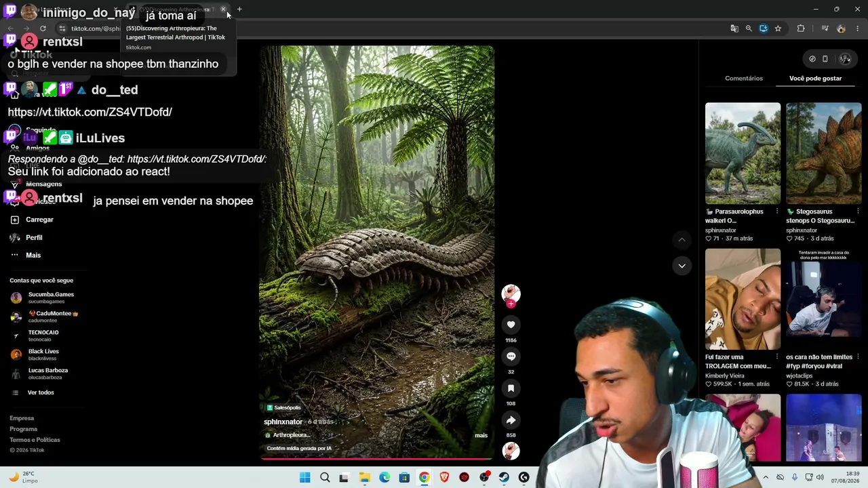Click the Programa footer link
The height and width of the screenshot is (488, 868).
pos(24,429)
